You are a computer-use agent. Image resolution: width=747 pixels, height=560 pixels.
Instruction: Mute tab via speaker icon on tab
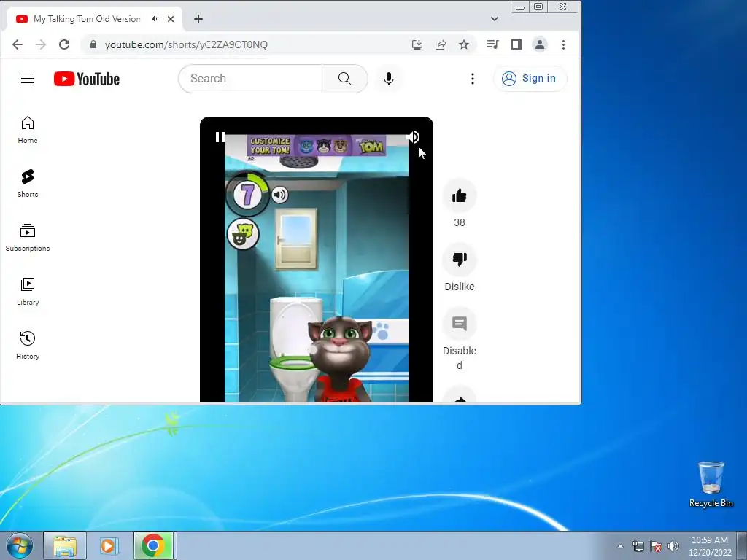(x=155, y=19)
